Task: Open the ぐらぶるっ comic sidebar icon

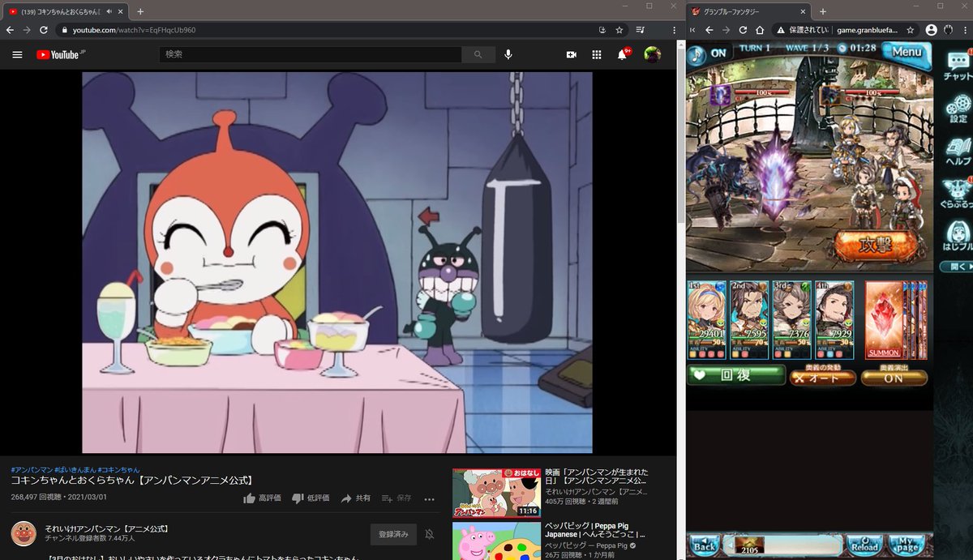Action: click(x=958, y=195)
